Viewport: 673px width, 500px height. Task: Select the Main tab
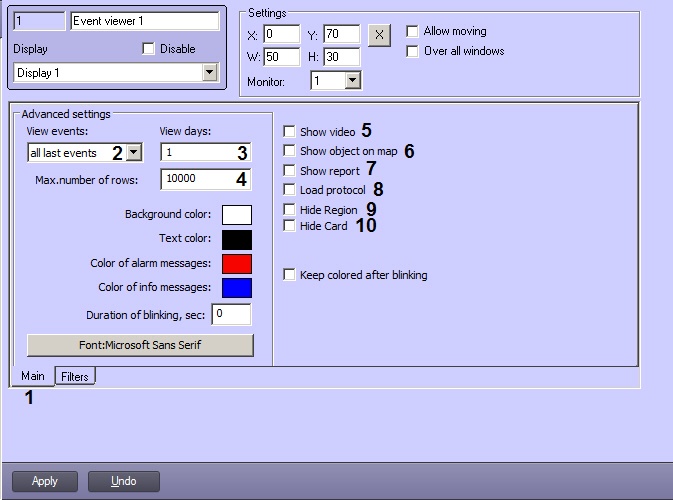point(33,377)
